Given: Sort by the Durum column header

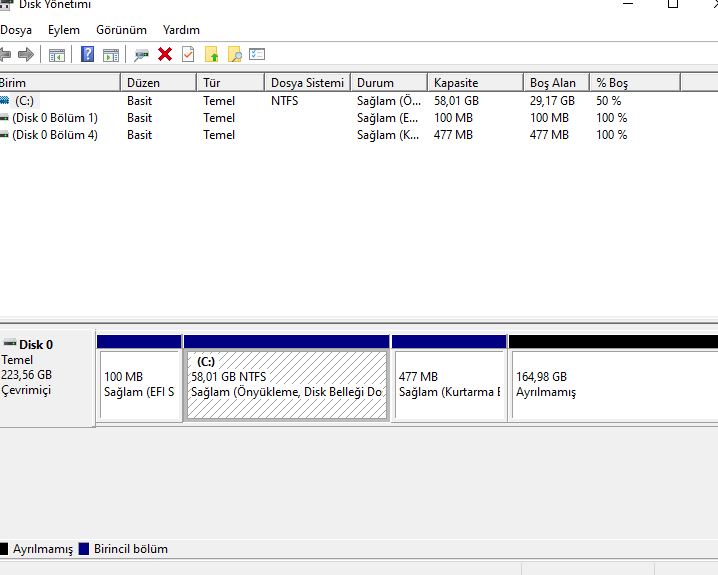Looking at the screenshot, I should point(389,82).
